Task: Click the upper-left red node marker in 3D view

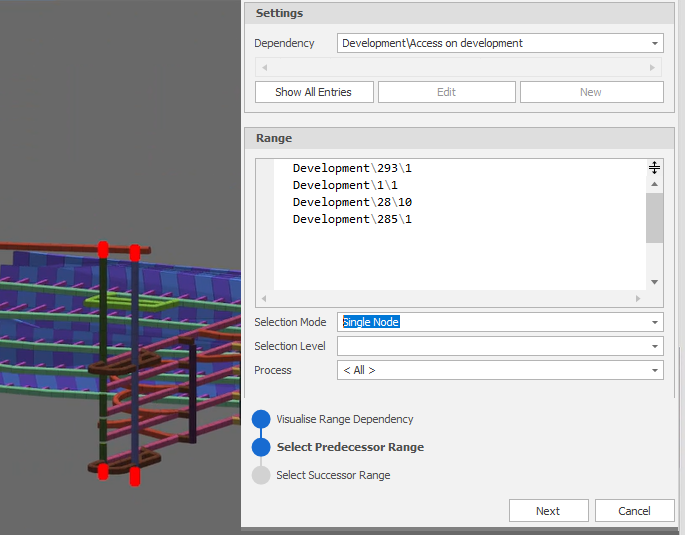Action: (102, 249)
